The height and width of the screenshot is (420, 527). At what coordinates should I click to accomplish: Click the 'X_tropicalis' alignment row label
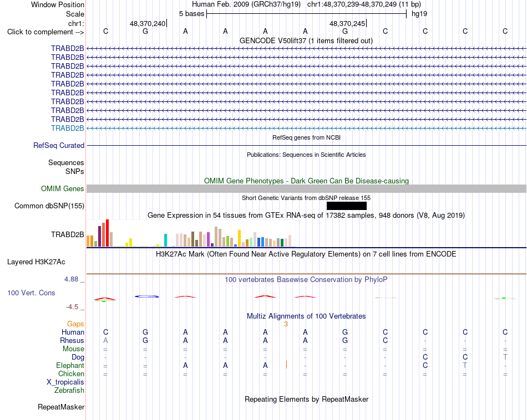65,382
